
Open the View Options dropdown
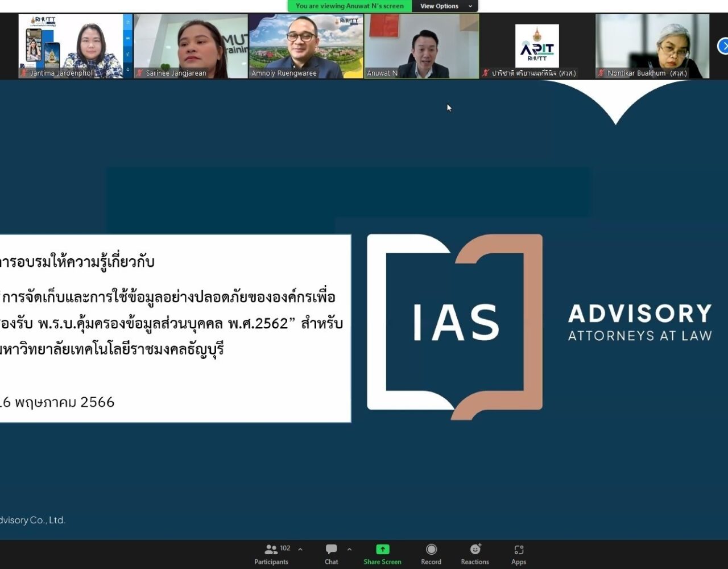(x=446, y=6)
